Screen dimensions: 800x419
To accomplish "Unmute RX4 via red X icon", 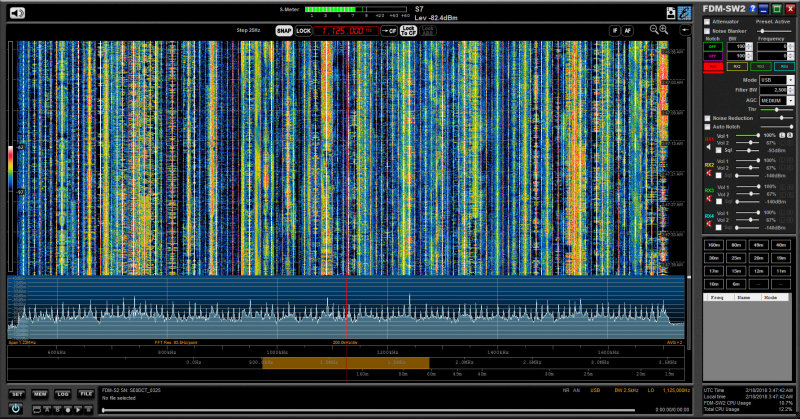I will [709, 224].
